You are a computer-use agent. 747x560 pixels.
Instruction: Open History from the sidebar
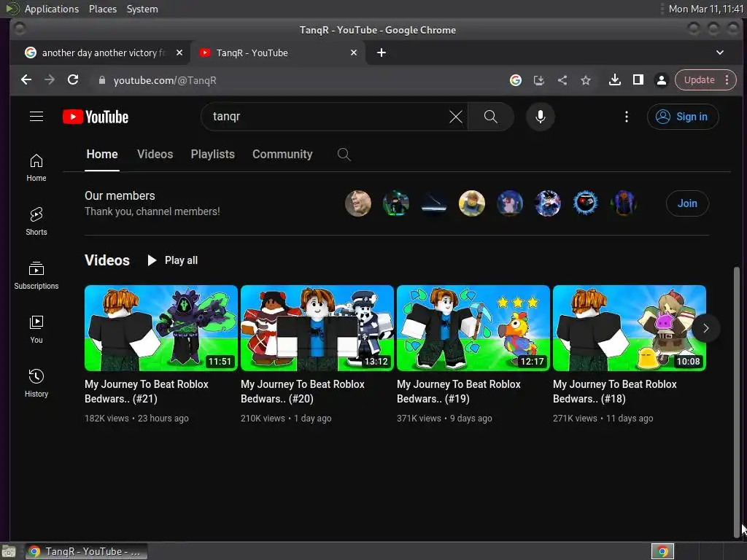[36, 384]
